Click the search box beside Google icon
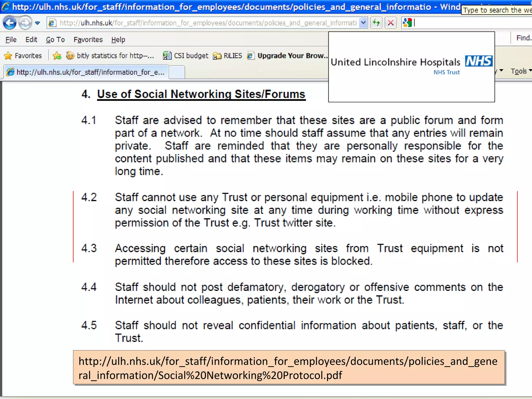The width and height of the screenshot is (532, 399). (473, 23)
